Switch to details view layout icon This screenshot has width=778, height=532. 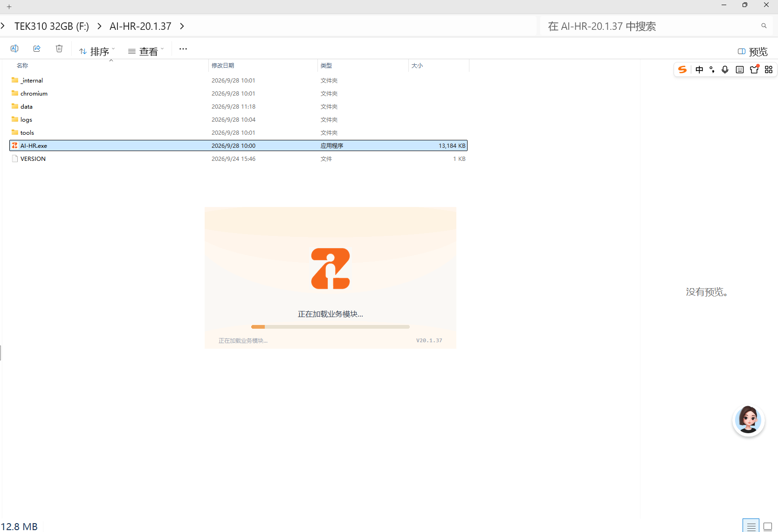click(751, 526)
